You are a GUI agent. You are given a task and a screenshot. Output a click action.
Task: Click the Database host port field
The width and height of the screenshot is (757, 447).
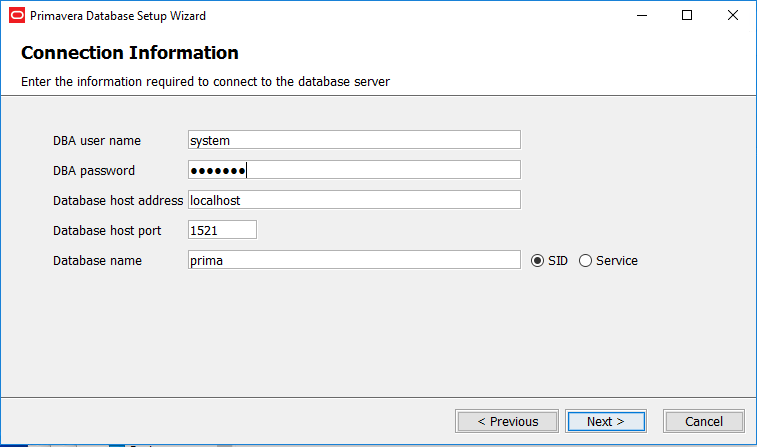pyautogui.click(x=222, y=230)
